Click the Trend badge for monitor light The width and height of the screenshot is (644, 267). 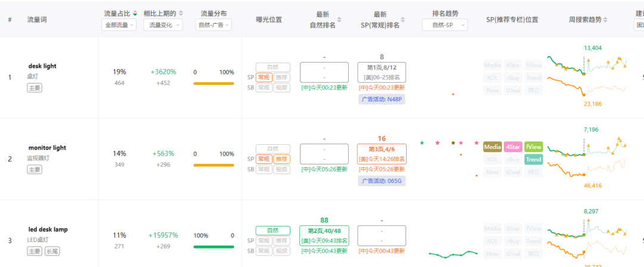pos(534,159)
